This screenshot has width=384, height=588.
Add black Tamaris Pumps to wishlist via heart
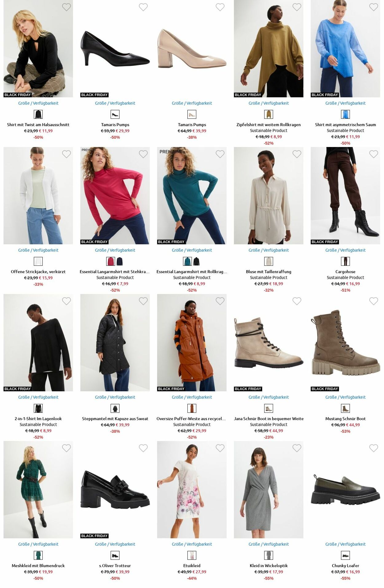pos(143,7)
